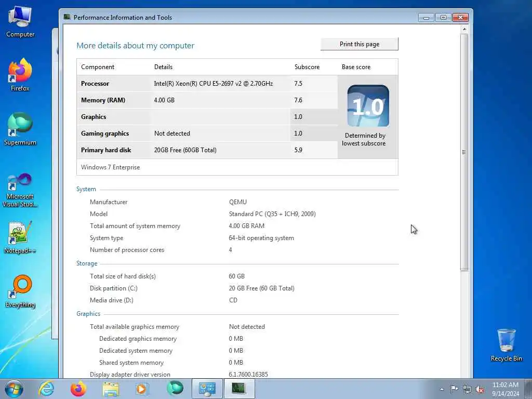Click the 64-bit operating system value
532x399 pixels.
point(261,238)
